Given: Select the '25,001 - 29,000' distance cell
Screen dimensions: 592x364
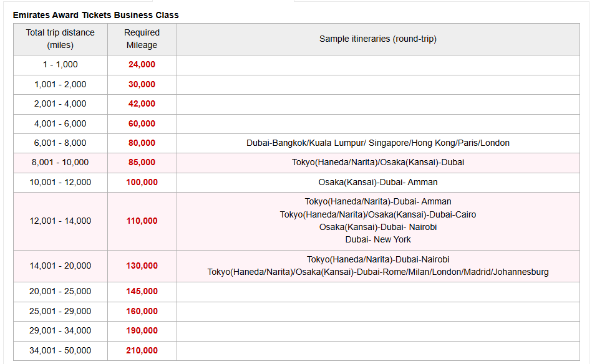Looking at the screenshot, I should (61, 312).
